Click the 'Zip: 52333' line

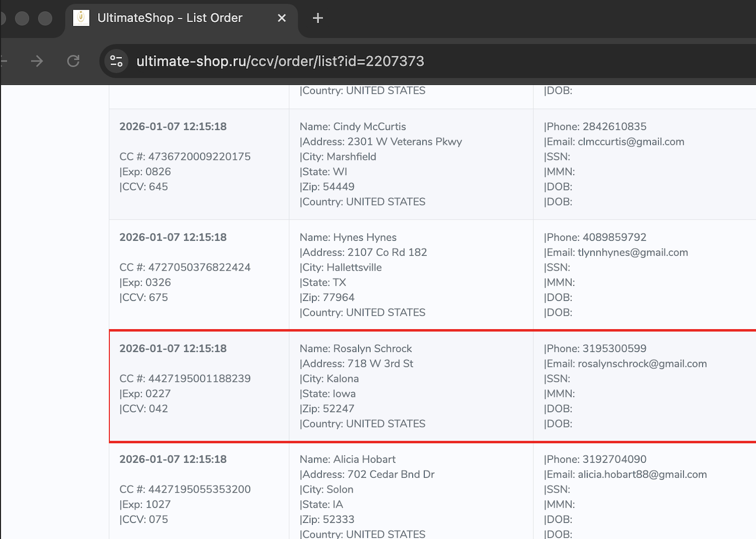[x=327, y=519]
